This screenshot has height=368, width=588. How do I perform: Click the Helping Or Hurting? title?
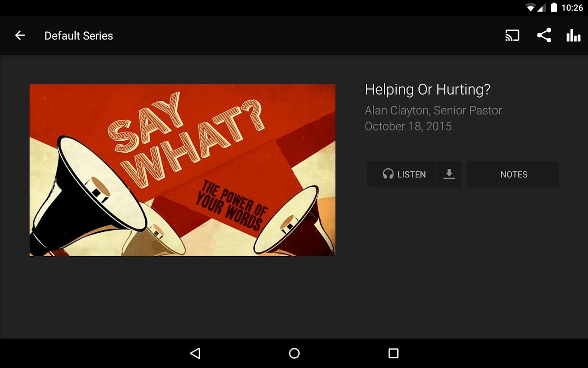(x=428, y=90)
